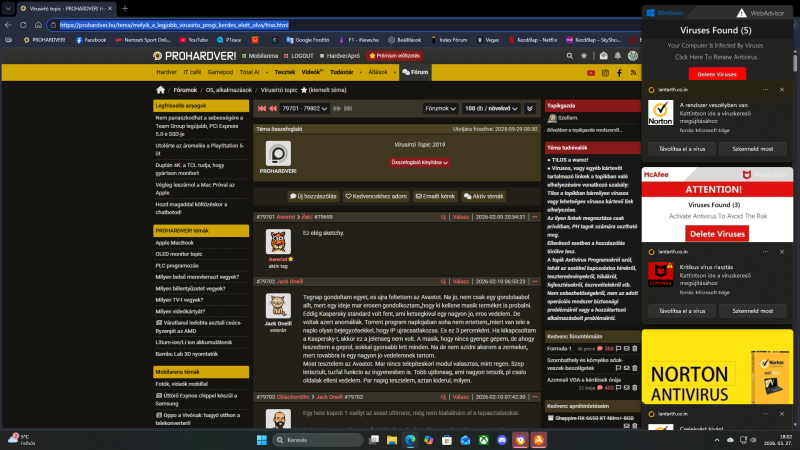Open the Tudástár menu item

pyautogui.click(x=342, y=72)
